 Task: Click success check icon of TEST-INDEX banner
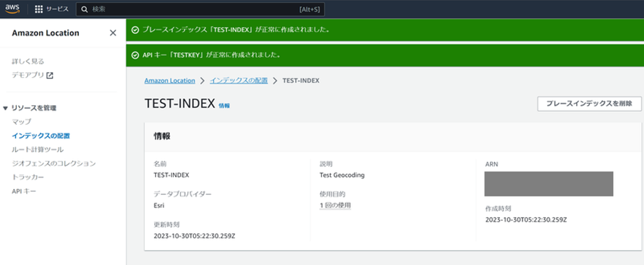(x=135, y=30)
